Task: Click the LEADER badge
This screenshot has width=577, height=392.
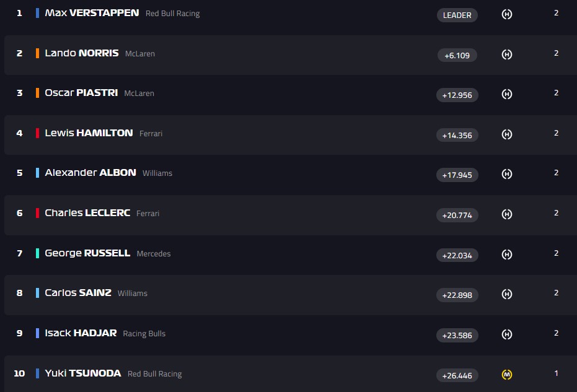Action: point(457,15)
